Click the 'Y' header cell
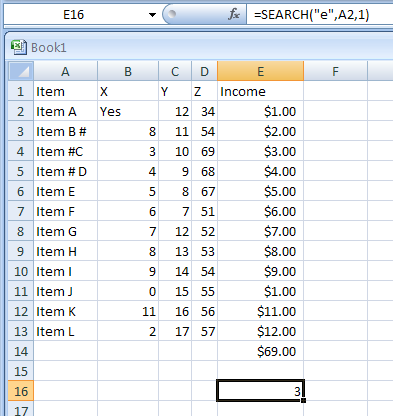This screenshot has width=393, height=416. (175, 91)
